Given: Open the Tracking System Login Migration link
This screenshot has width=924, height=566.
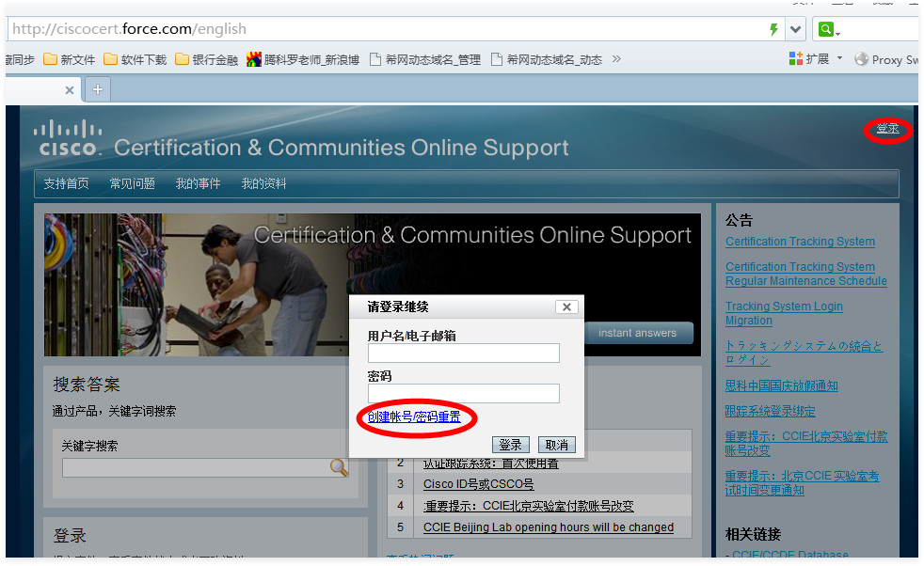Looking at the screenshot, I should click(x=784, y=313).
